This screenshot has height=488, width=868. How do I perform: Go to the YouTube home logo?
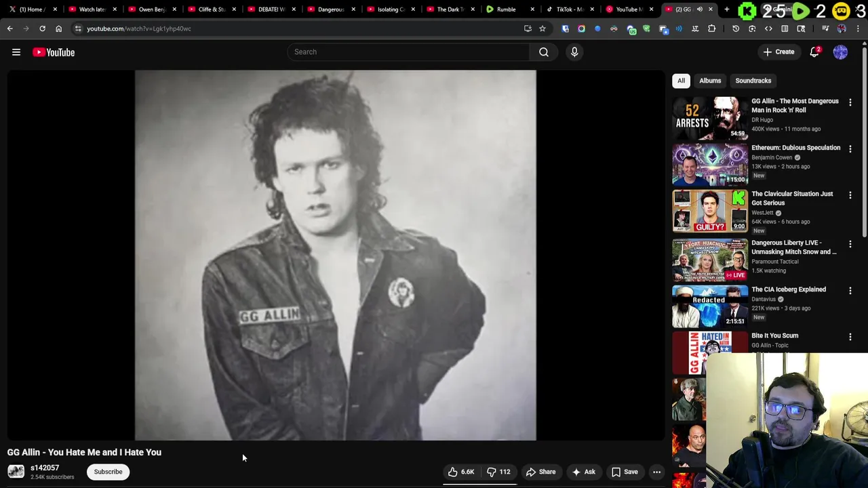(54, 52)
